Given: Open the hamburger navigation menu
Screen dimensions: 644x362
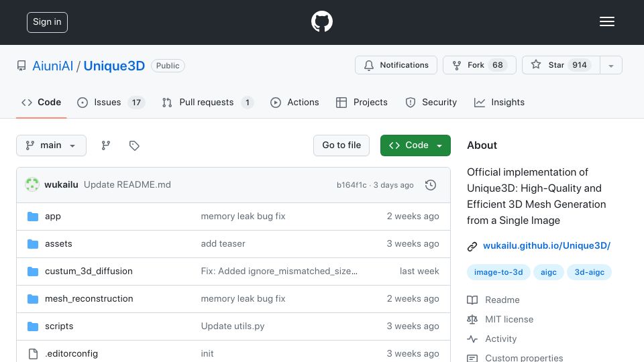Looking at the screenshot, I should point(606,21).
